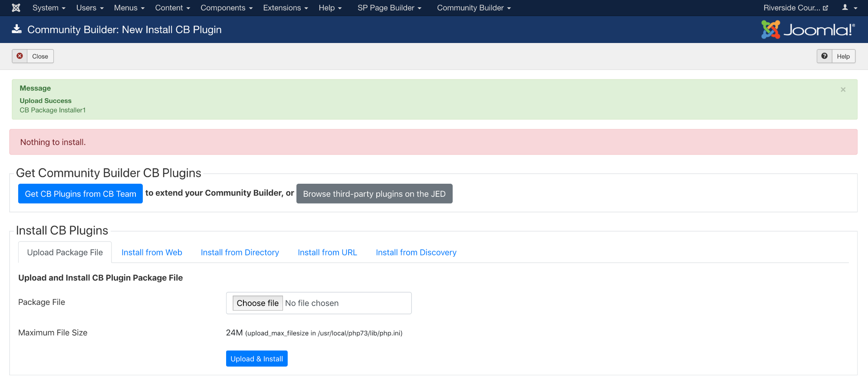Open the Community Builder dropdown menu
The width and height of the screenshot is (868, 377).
pos(473,8)
